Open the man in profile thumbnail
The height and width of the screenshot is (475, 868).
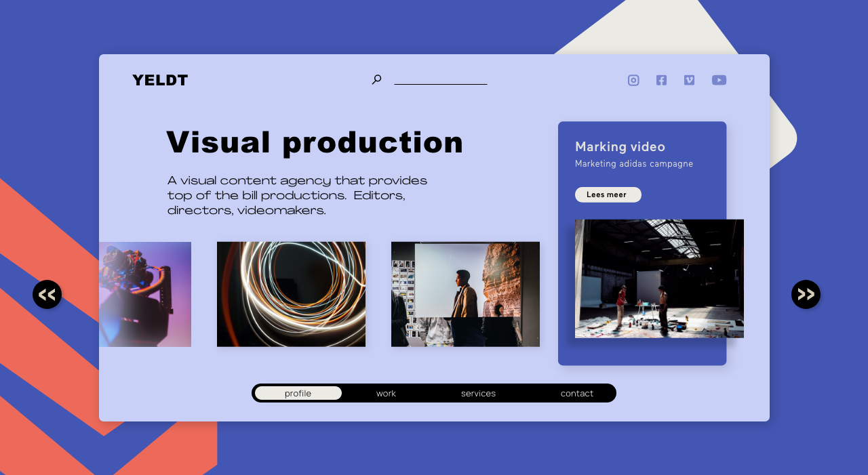point(465,294)
